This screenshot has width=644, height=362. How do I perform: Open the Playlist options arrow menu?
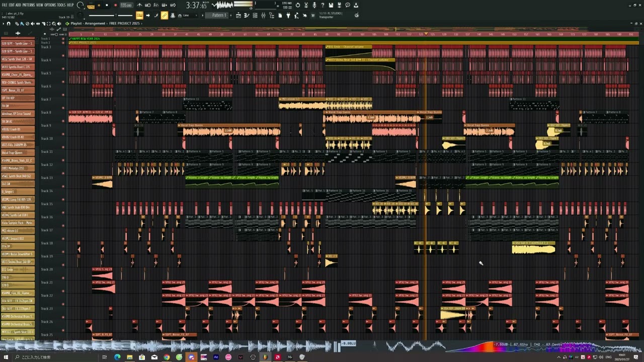tap(4, 24)
